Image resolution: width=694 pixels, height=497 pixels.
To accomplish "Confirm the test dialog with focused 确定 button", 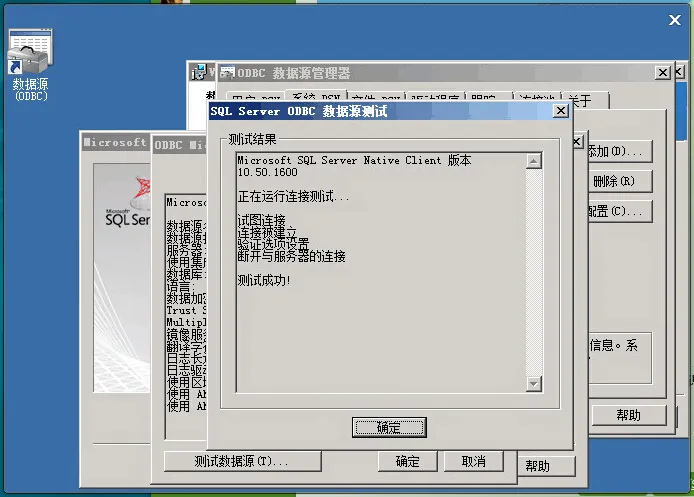I will [x=389, y=427].
